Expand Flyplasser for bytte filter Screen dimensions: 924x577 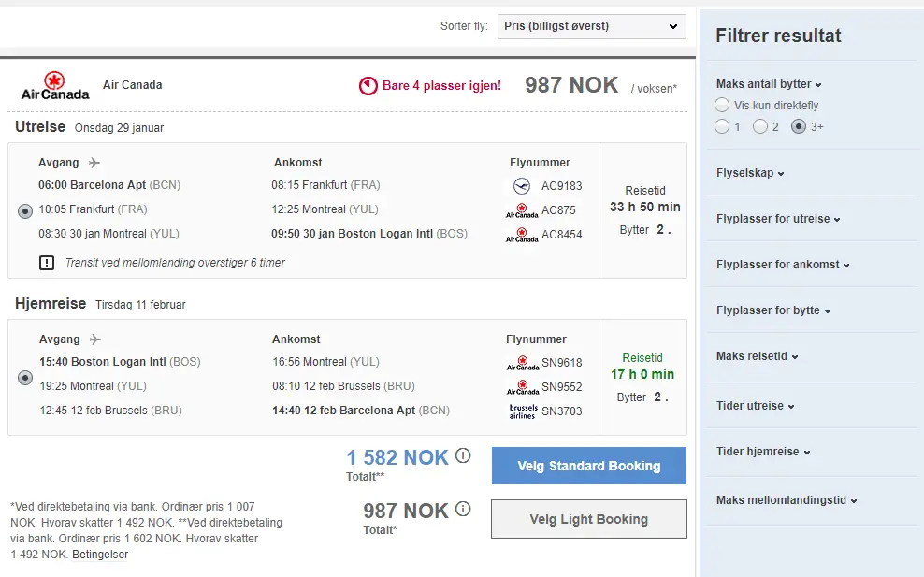[x=773, y=310]
